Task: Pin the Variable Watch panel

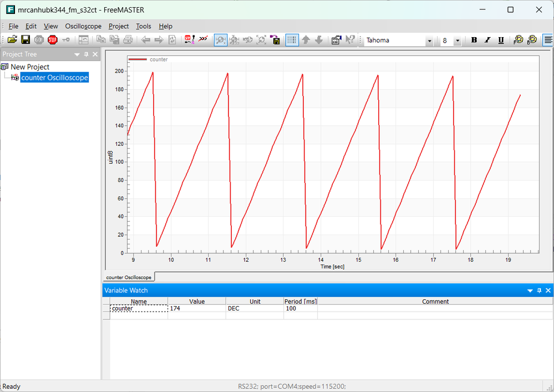Action: pos(539,291)
